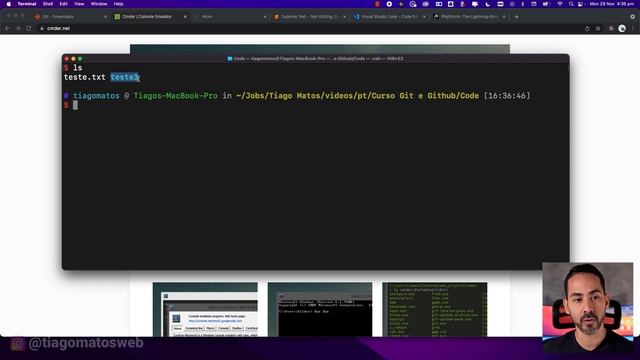Bookmark this page with star icon

pos(598,29)
